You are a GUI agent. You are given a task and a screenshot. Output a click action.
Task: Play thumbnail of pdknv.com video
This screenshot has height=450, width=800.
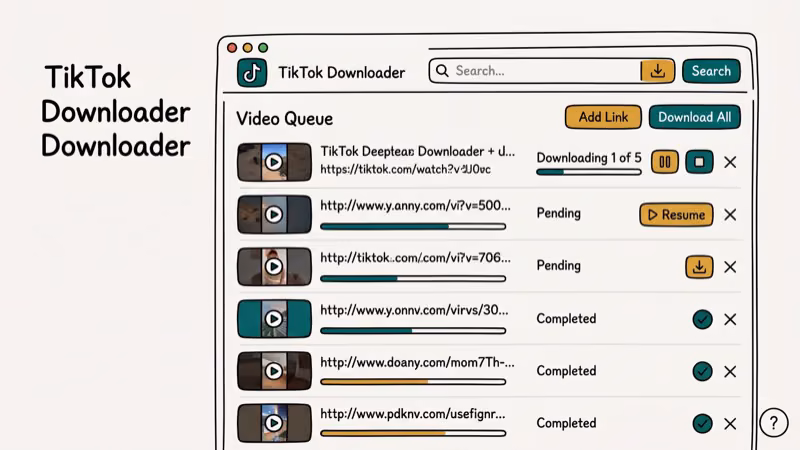(x=274, y=423)
